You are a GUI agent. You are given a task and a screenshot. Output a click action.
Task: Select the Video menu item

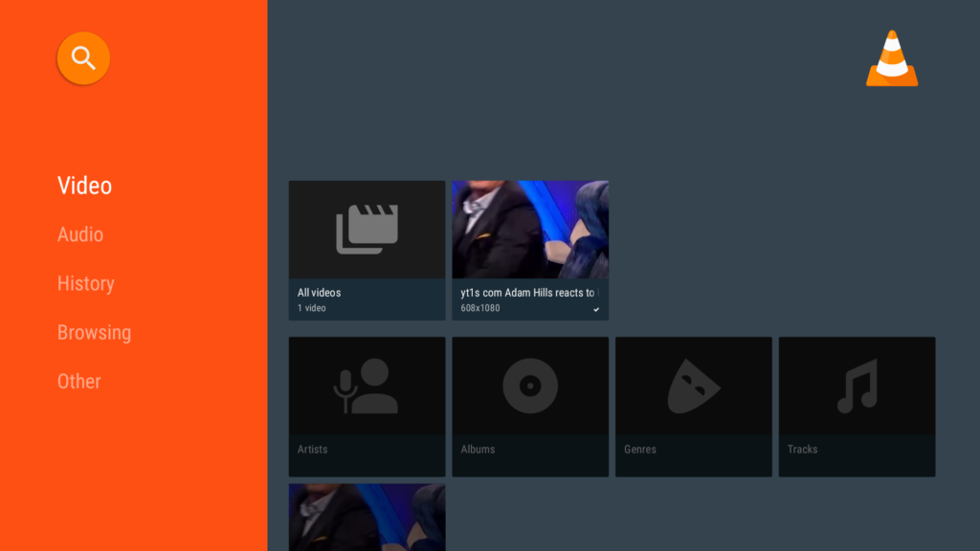[84, 186]
